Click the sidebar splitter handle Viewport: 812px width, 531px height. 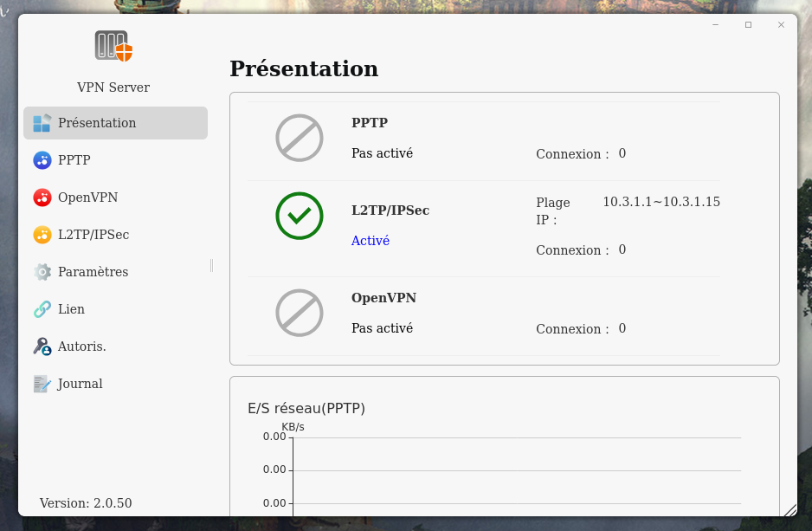211,265
